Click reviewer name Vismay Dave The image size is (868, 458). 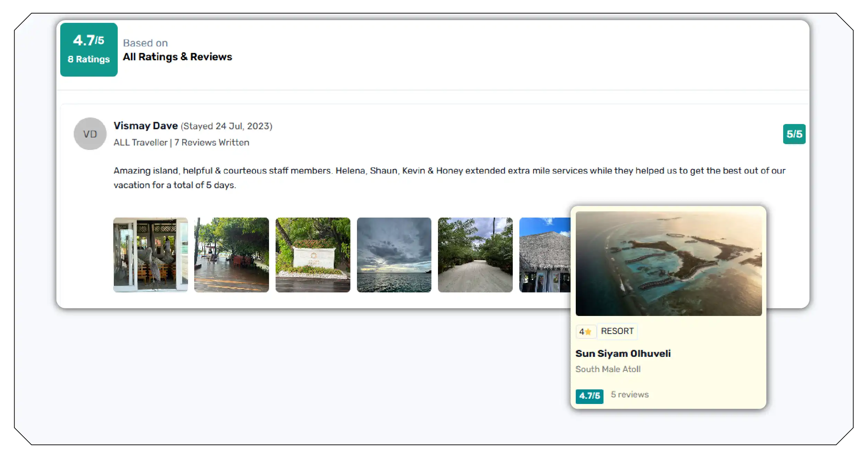146,126
